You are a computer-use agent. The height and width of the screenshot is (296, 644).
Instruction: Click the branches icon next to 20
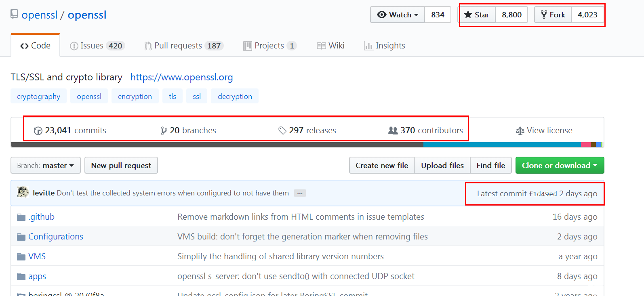click(x=164, y=131)
